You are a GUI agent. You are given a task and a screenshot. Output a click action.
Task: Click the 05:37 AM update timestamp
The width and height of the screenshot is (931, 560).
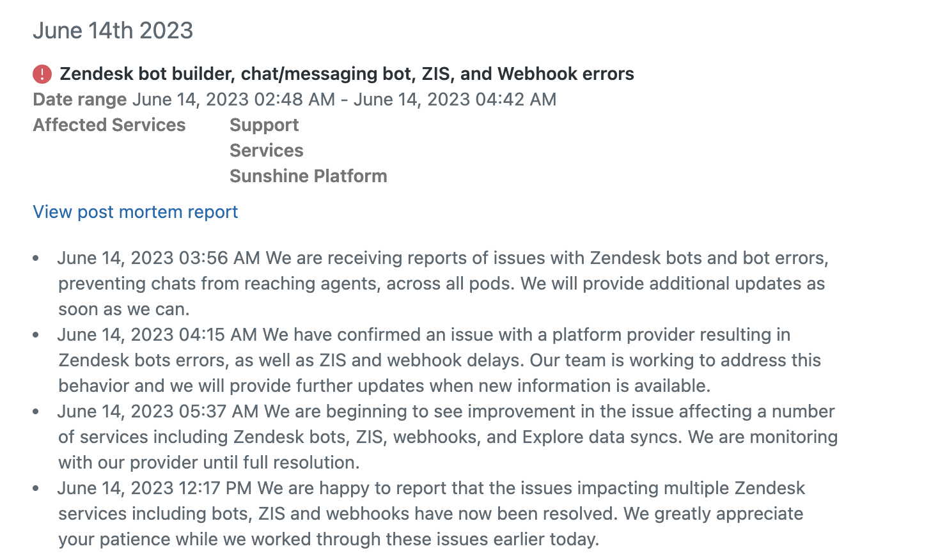pos(218,412)
